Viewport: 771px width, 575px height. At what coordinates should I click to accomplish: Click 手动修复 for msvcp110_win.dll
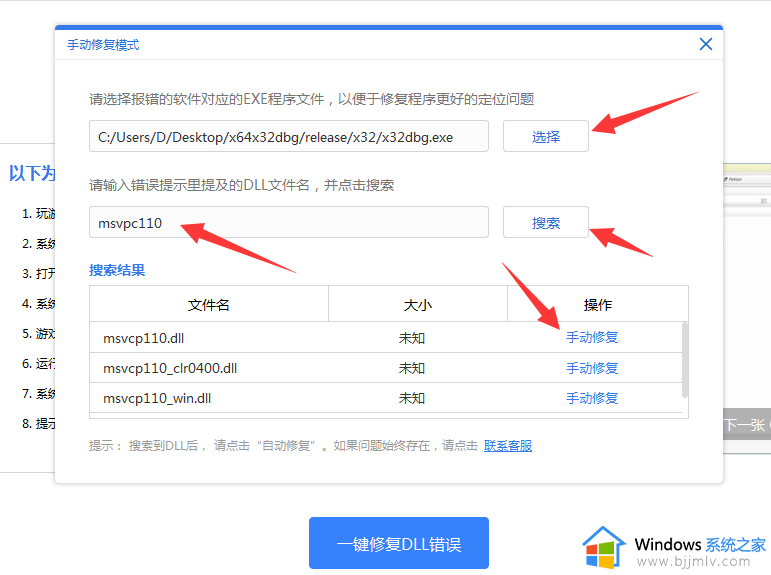(x=592, y=398)
